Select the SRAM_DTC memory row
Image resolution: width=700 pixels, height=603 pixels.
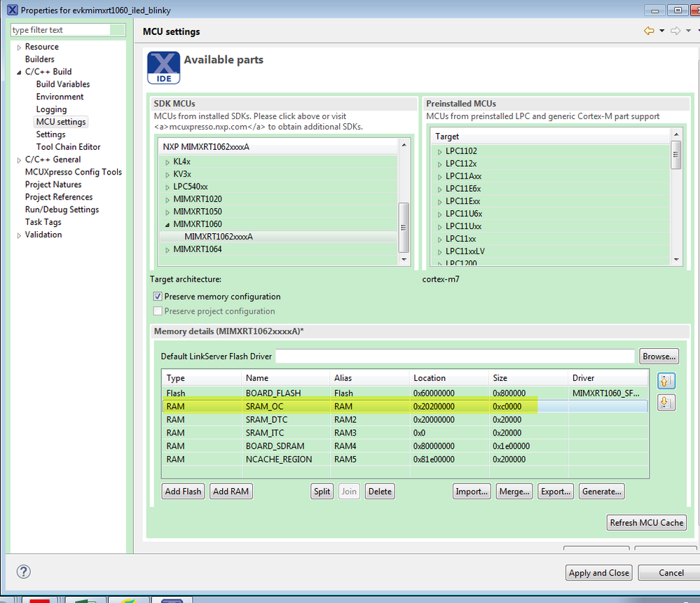(404, 420)
